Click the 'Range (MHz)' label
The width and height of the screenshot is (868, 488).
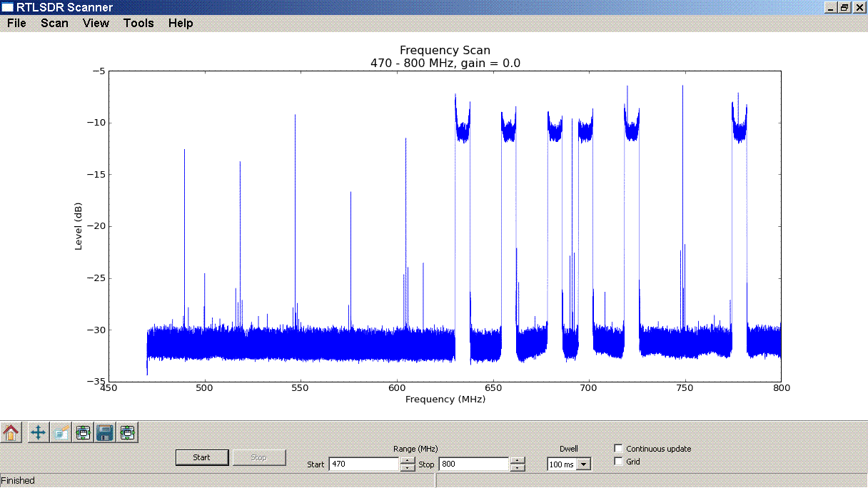pyautogui.click(x=415, y=449)
